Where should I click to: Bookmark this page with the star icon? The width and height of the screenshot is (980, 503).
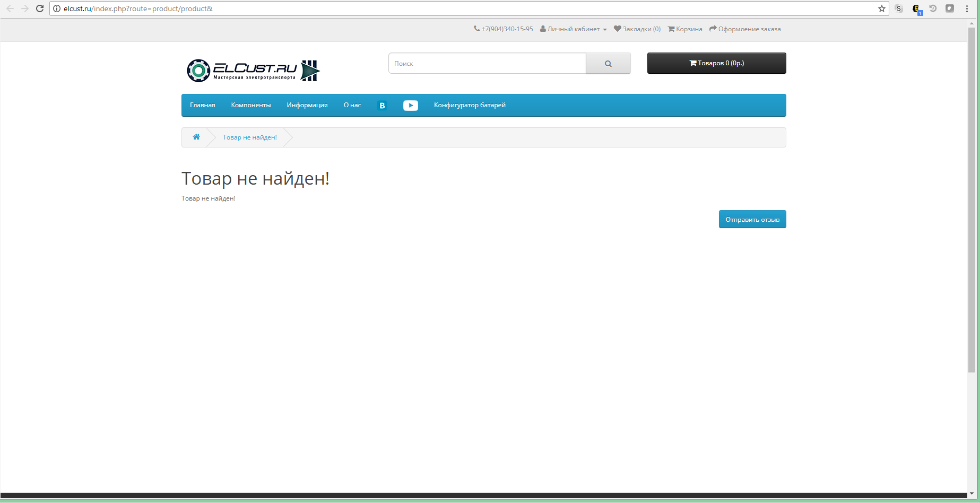tap(881, 8)
